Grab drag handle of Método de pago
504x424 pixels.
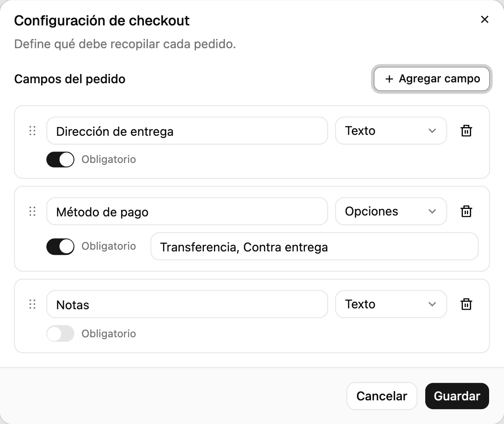32,212
